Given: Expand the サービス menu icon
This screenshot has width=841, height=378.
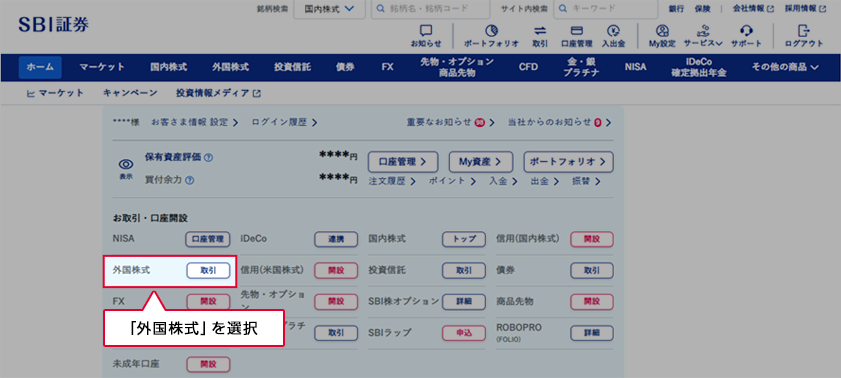Looking at the screenshot, I should pyautogui.click(x=703, y=31).
